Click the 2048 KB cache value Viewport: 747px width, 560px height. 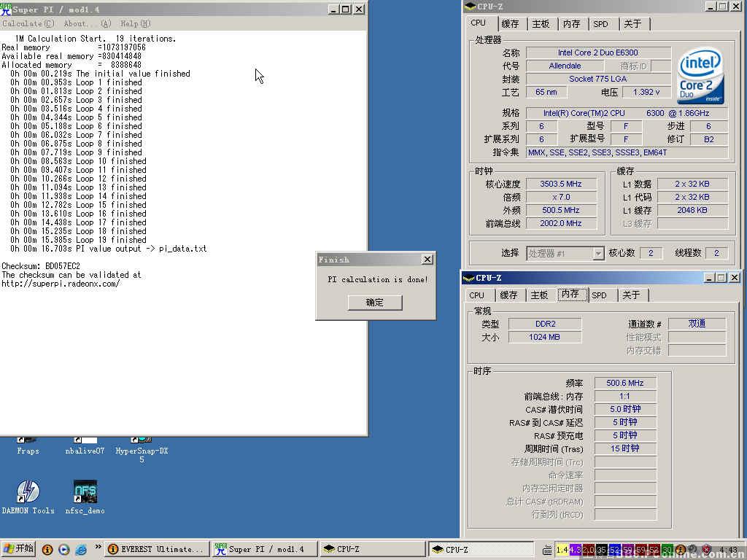(x=692, y=210)
